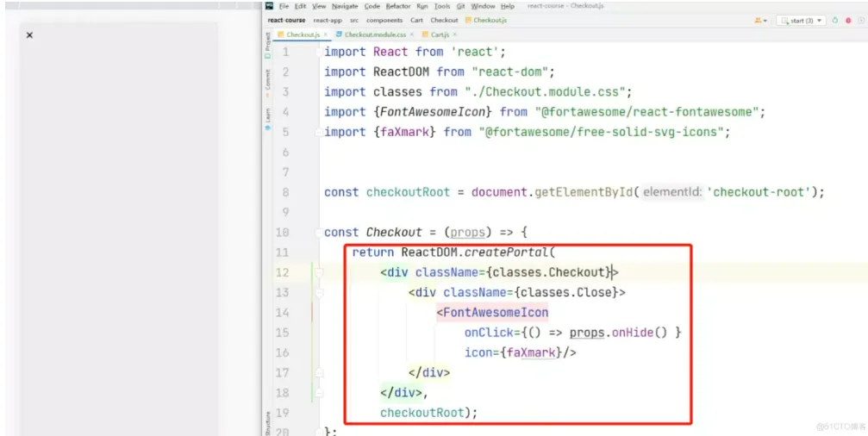Viewport: 868px width, 436px height.
Task: Click faXmark in icon attribute on line 16
Action: pos(532,352)
